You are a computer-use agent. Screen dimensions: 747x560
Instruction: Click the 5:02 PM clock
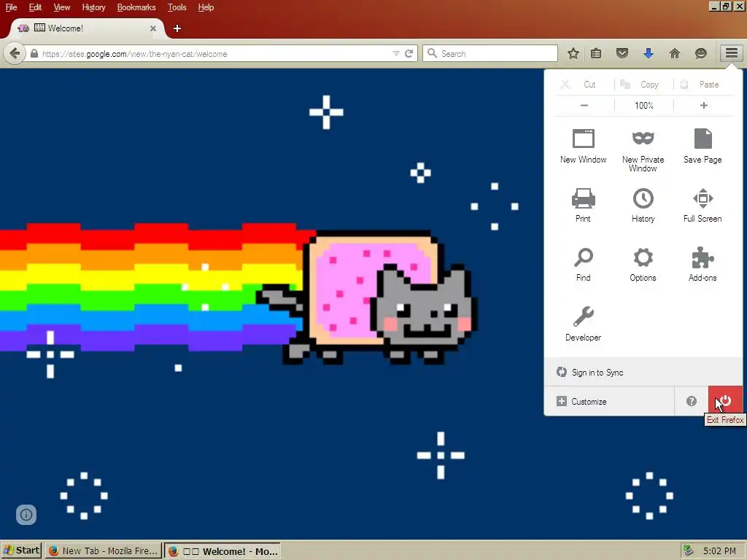point(719,551)
